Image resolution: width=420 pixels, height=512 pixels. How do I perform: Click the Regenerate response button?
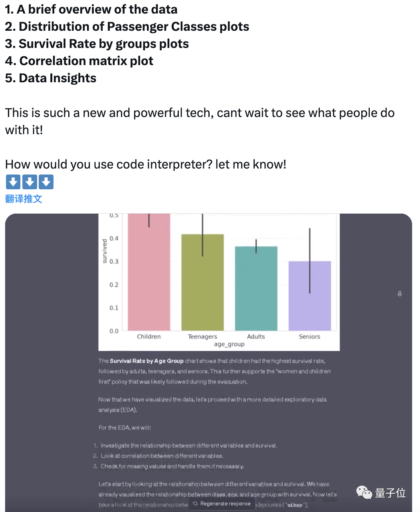pos(222,504)
